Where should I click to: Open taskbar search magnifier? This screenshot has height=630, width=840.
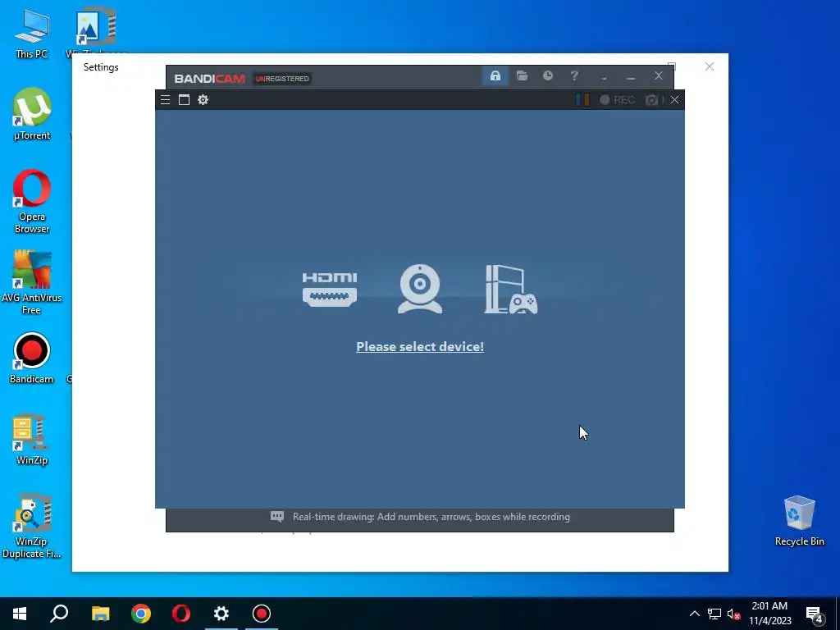[x=59, y=614]
